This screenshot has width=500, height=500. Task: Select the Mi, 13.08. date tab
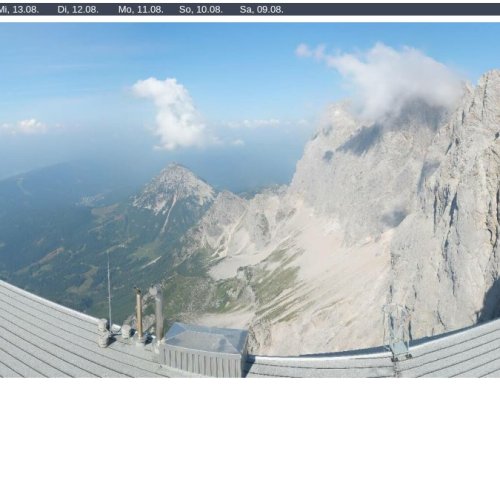[19, 10]
